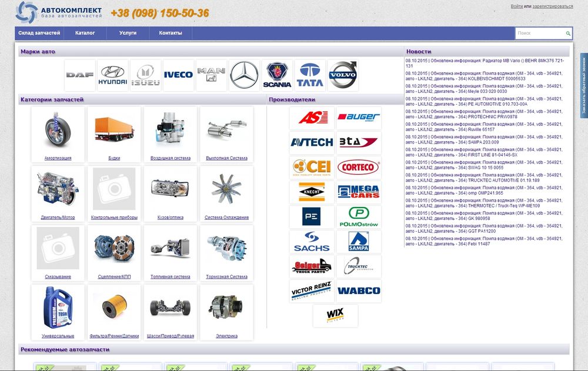Open the Заказать обратный звонок side tab
Image resolution: width=588 pixels, height=371 pixels.
tap(584, 86)
